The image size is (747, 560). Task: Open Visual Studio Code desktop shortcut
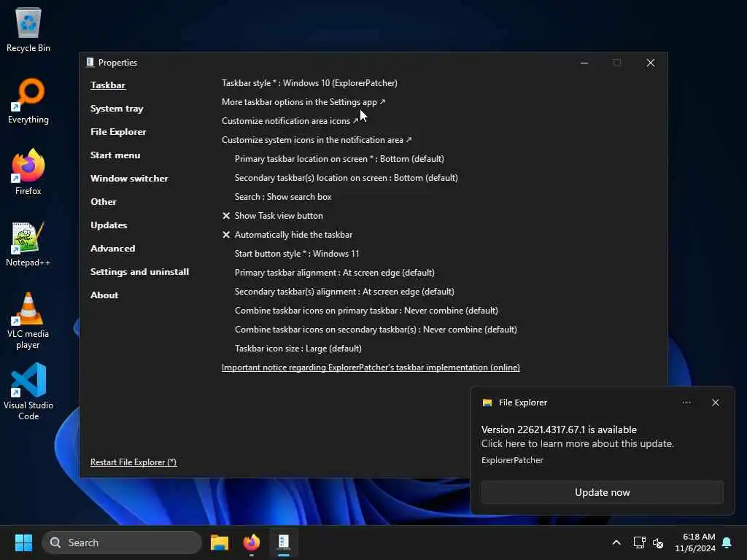(28, 392)
